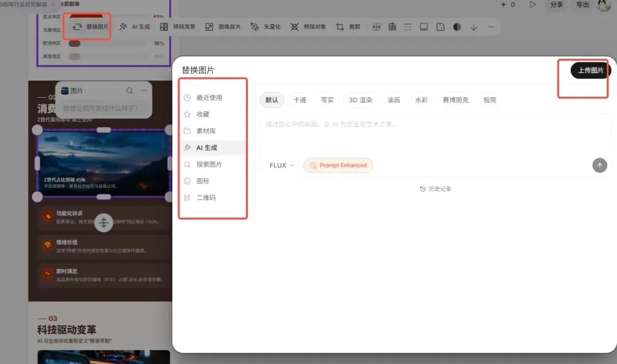
Task: Click the rounded corner page icon in toolbar
Action: pos(440,27)
